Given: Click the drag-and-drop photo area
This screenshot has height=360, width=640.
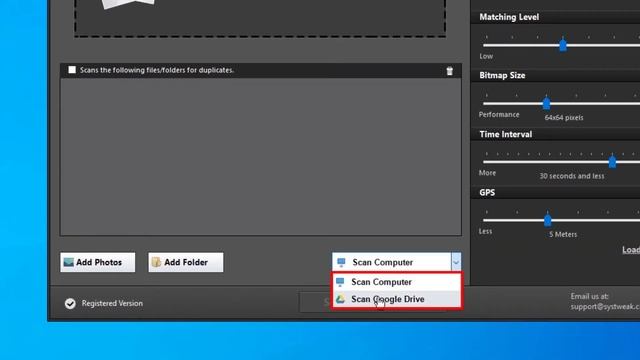Looking at the screenshot, I should pyautogui.click(x=260, y=18).
